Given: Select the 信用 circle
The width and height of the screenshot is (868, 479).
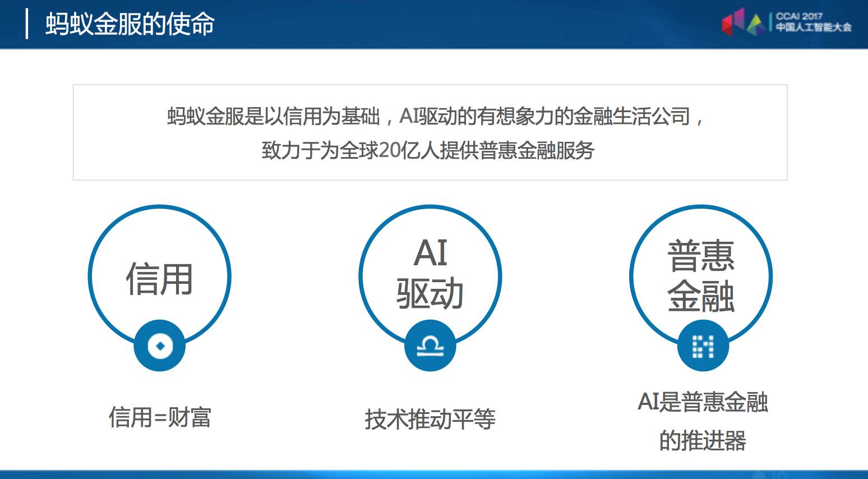Looking at the screenshot, I should pyautogui.click(x=160, y=277).
